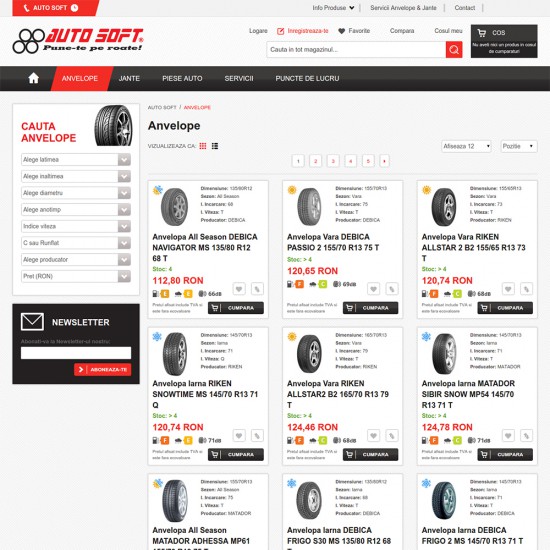This screenshot has height=550, width=550.
Task: Click the red search magnifier button
Action: coord(454,49)
